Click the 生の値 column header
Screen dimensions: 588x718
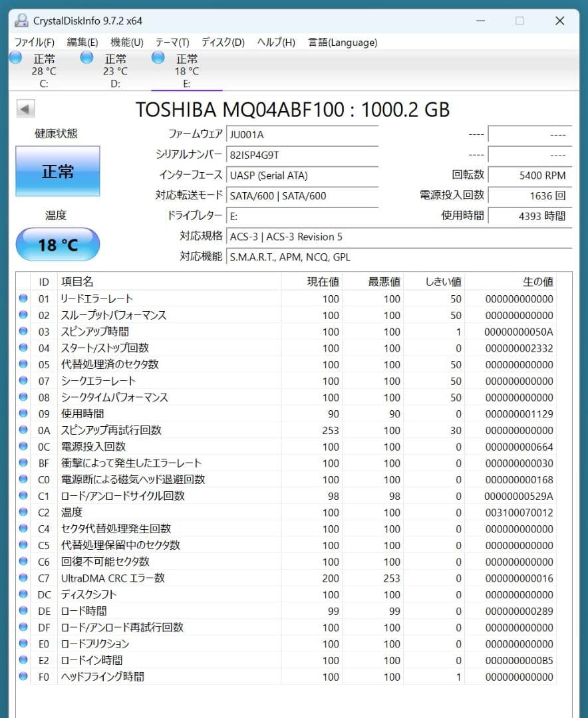coord(510,282)
